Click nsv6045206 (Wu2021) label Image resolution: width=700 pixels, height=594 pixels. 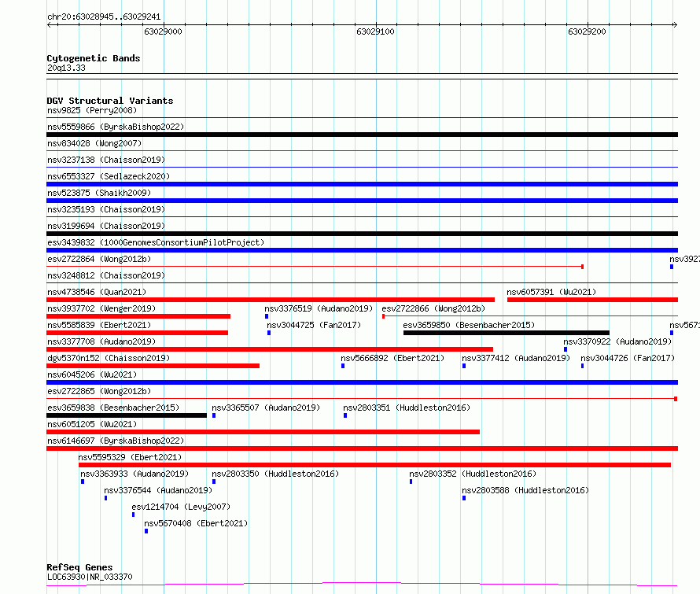click(92, 374)
